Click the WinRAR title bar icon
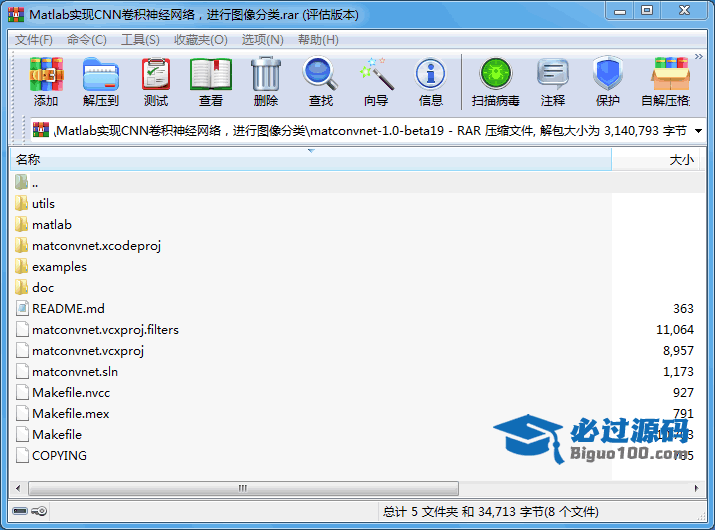The image size is (715, 530). coord(16,15)
